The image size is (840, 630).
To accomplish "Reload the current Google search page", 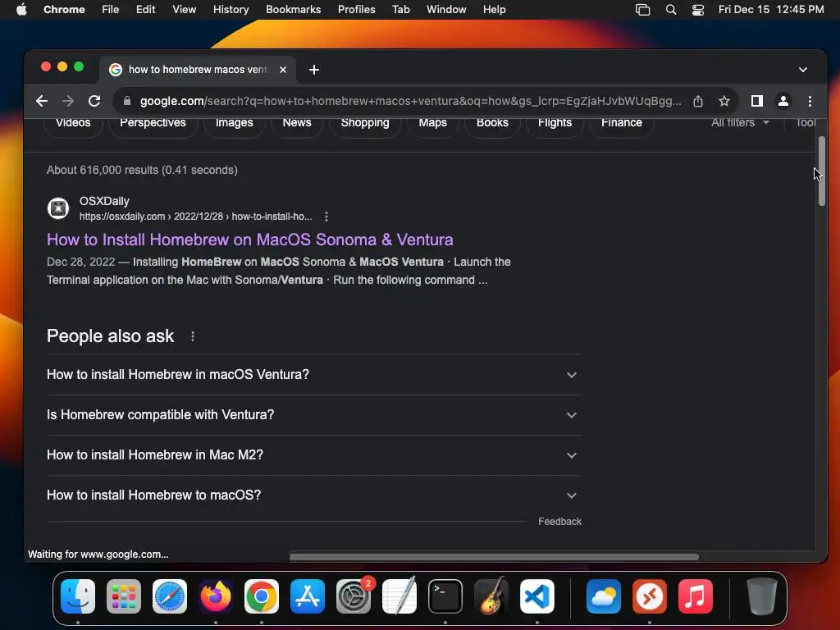I will coord(94,101).
